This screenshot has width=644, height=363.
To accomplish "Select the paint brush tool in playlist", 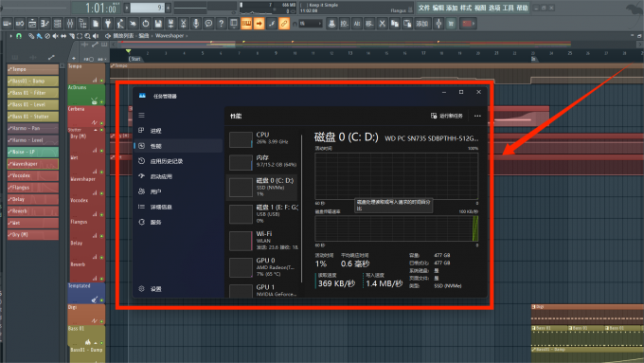I will (39, 36).
